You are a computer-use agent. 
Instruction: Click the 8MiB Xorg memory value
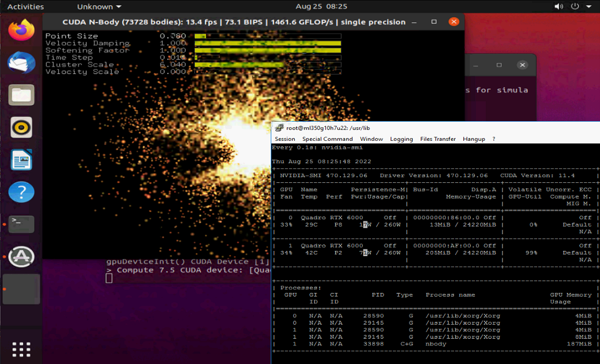583,337
